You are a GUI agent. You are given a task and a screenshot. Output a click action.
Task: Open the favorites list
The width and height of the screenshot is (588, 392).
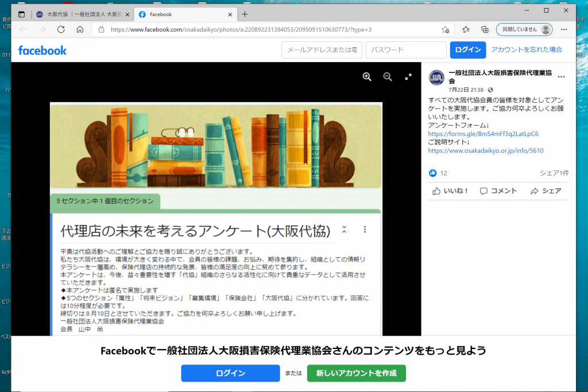tap(465, 29)
